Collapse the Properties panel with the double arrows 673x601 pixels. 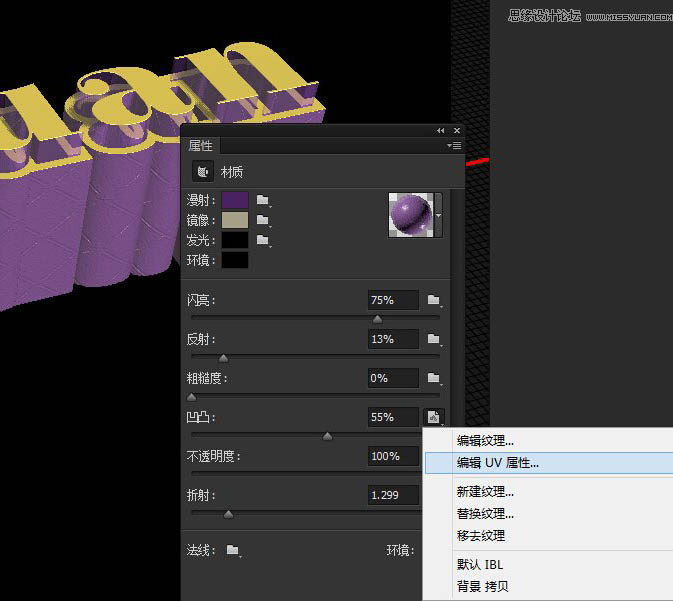click(x=440, y=131)
